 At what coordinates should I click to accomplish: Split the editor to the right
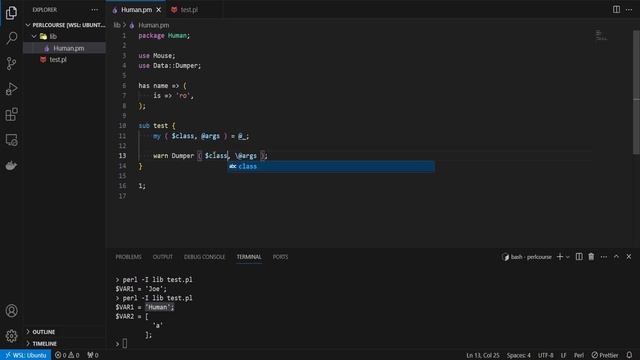point(616,9)
